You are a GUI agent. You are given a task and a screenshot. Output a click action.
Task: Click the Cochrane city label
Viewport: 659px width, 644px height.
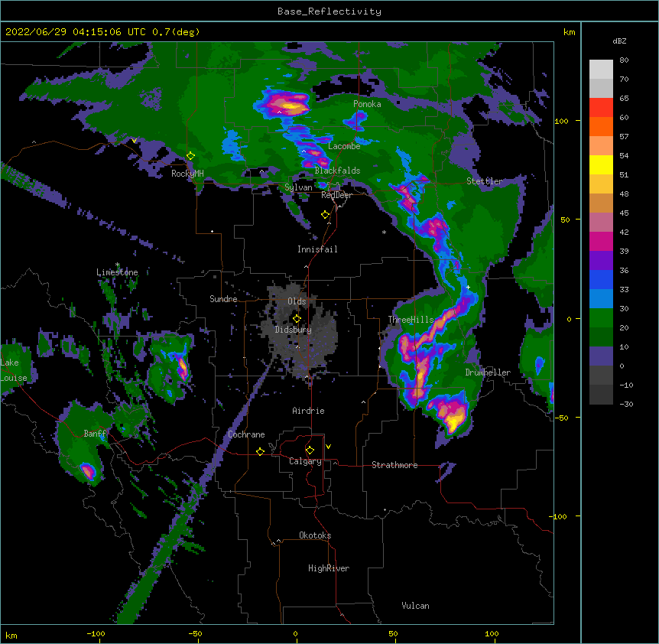246,434
